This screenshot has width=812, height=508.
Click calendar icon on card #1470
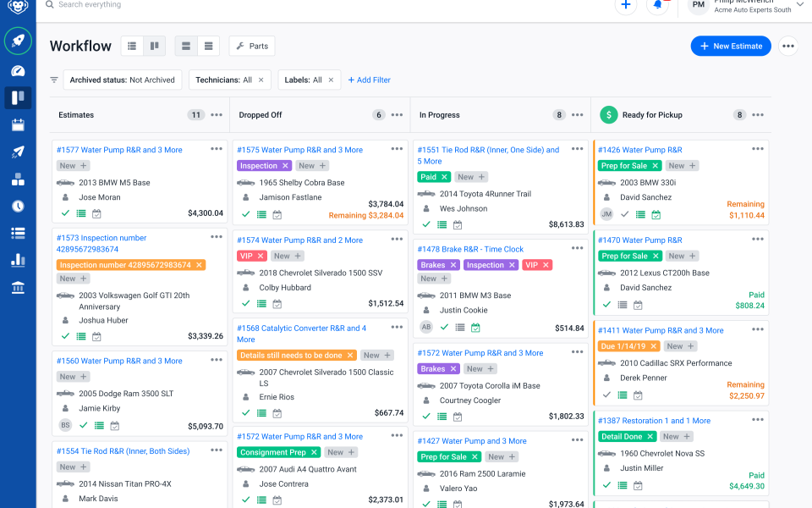(638, 306)
